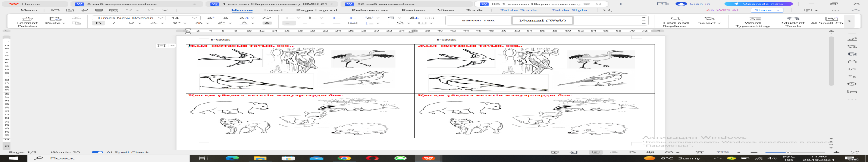Click the Save icon in quick access bar

click(70, 10)
